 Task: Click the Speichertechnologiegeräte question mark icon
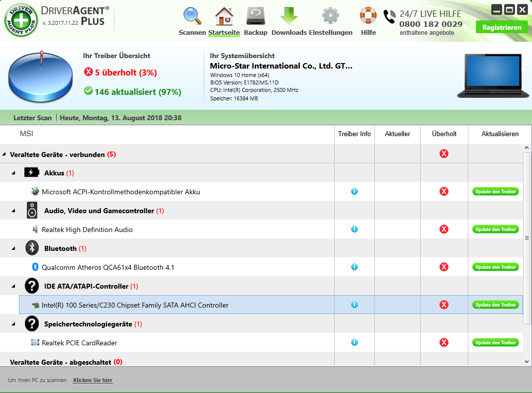pos(32,323)
